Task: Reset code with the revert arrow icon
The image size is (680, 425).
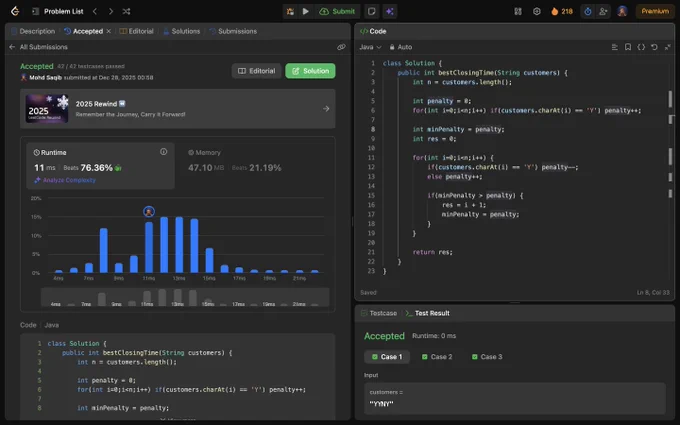Action: (x=654, y=47)
